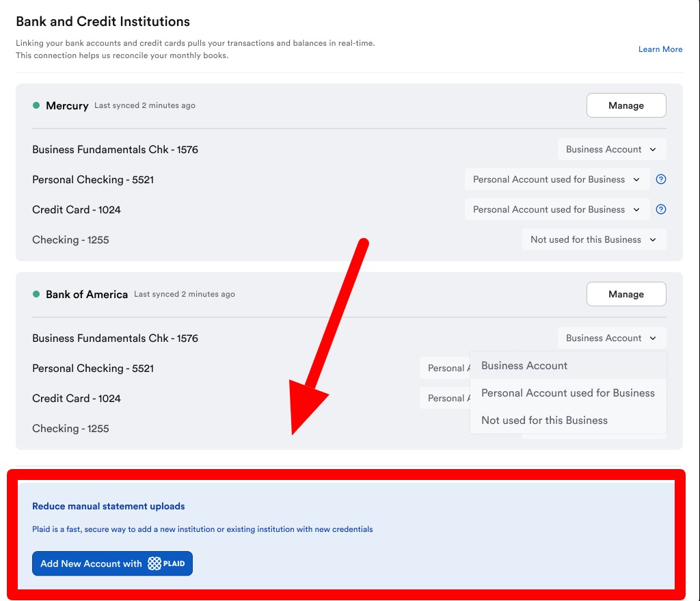The height and width of the screenshot is (601, 700).
Task: Click Bank of America 'Credit Card - 1024'
Action: pyautogui.click(x=77, y=399)
